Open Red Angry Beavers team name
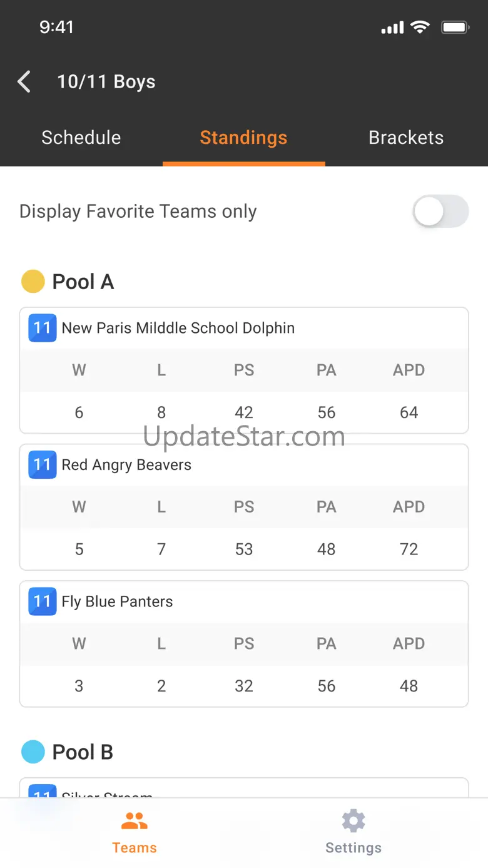Screen dimensions: 488x868 click(126, 465)
